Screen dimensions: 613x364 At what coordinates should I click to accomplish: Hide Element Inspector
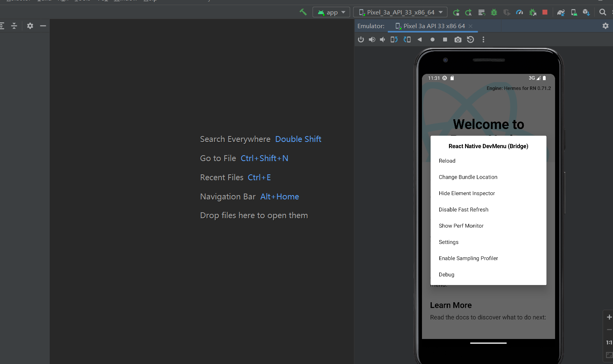[467, 193]
